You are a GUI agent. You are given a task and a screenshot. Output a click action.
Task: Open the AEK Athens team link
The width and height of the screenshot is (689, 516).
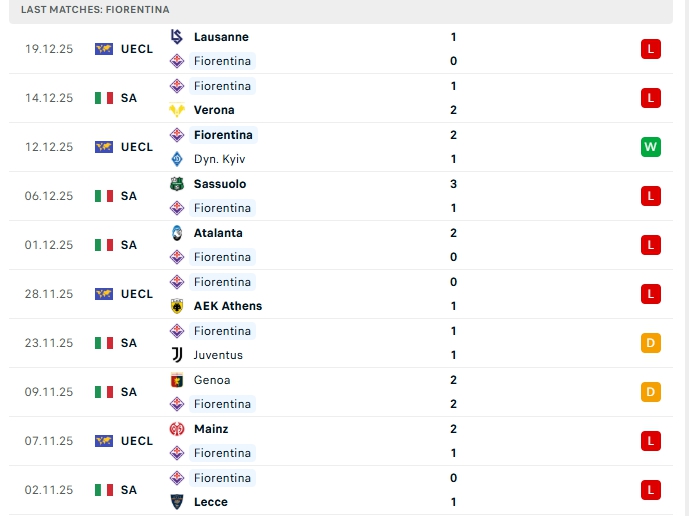click(x=228, y=306)
